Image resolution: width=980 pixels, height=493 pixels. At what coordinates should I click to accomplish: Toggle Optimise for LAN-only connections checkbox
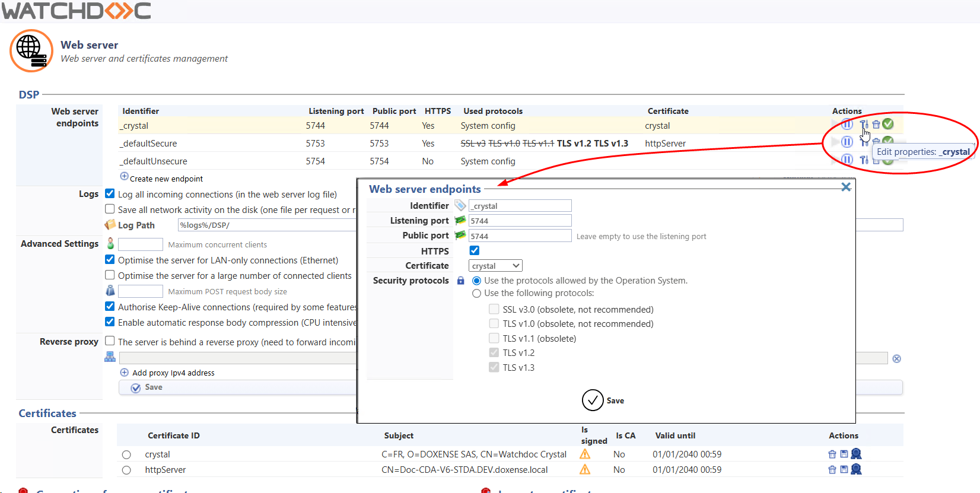110,259
